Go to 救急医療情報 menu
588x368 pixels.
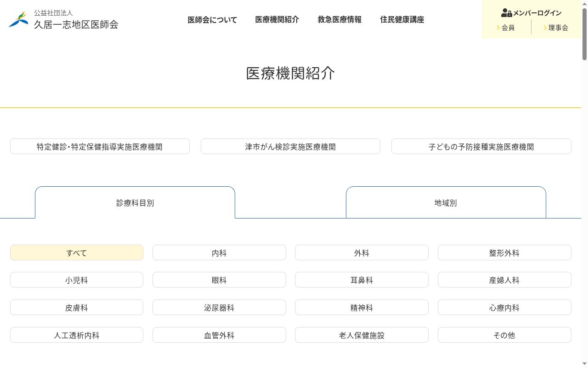coord(339,20)
